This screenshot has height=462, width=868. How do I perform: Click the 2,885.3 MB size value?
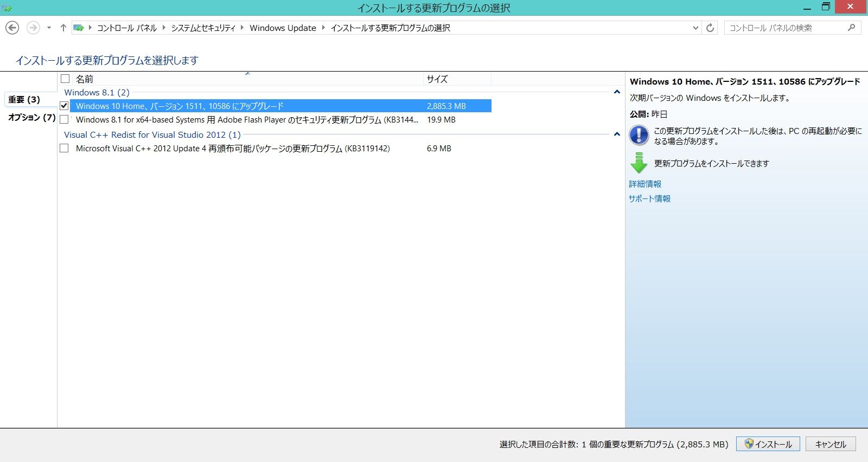click(x=446, y=106)
